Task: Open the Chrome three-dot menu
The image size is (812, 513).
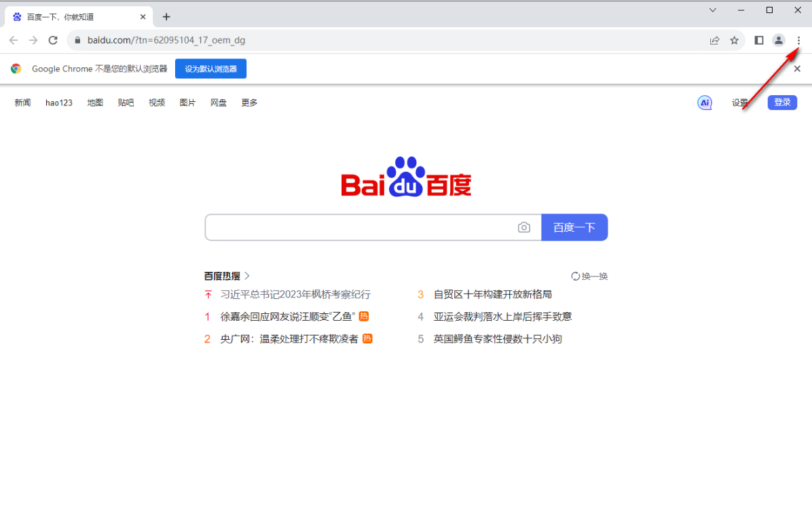Action: click(x=798, y=40)
